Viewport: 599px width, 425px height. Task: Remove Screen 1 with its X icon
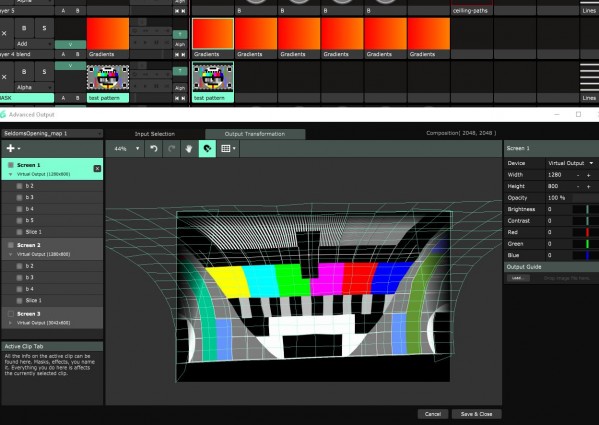point(97,168)
